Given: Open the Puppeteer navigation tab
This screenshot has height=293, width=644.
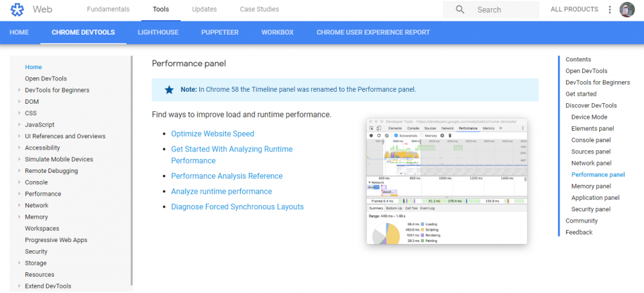Looking at the screenshot, I should point(219,33).
